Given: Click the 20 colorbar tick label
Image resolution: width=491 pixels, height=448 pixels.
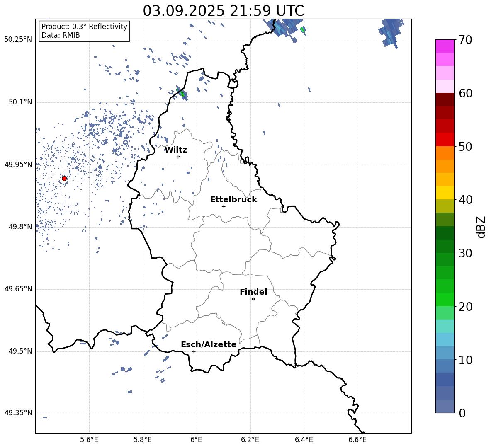Looking at the screenshot, I should click(465, 307).
